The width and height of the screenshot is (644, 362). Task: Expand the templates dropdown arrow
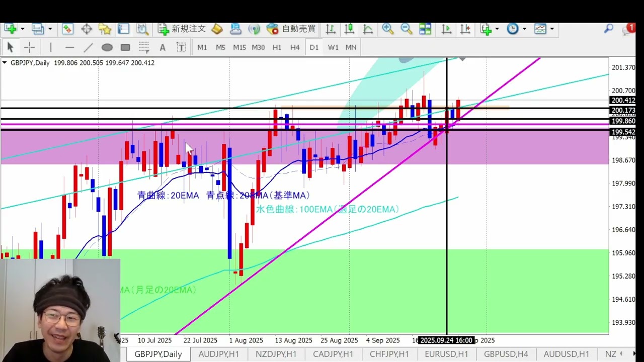(x=552, y=29)
